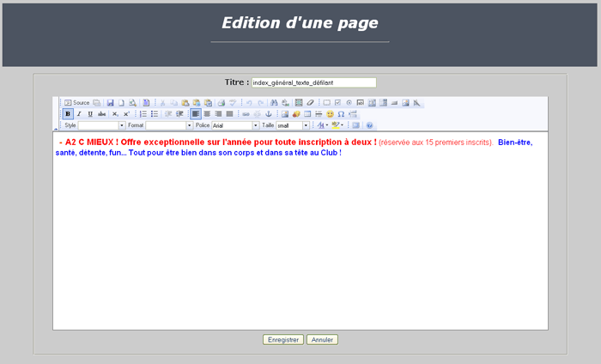Open Find with the binoculars icon
This screenshot has height=364, width=601.
[x=274, y=103]
